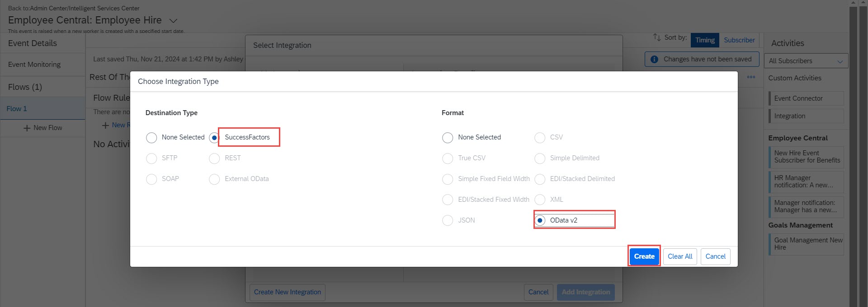868x307 pixels.
Task: Select the OData v2 format option
Action: point(540,221)
